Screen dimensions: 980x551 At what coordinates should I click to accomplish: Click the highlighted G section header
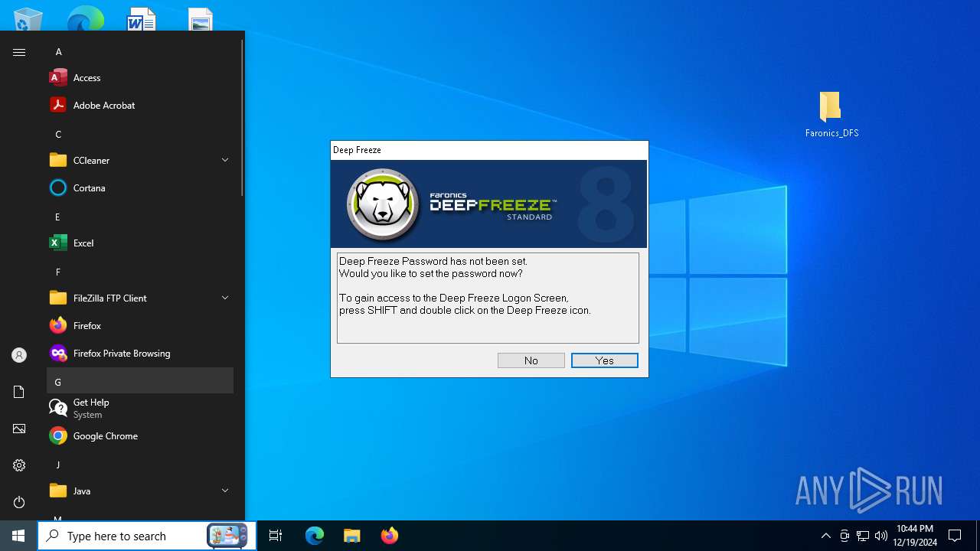click(140, 381)
